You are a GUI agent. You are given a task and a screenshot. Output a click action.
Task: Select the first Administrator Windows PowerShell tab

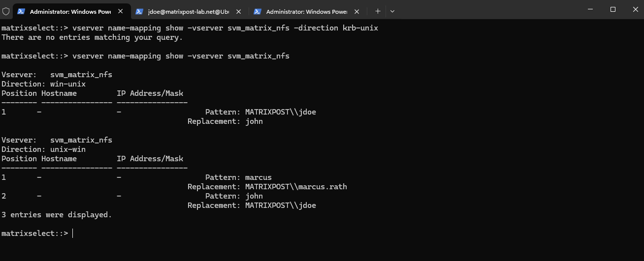click(x=71, y=11)
